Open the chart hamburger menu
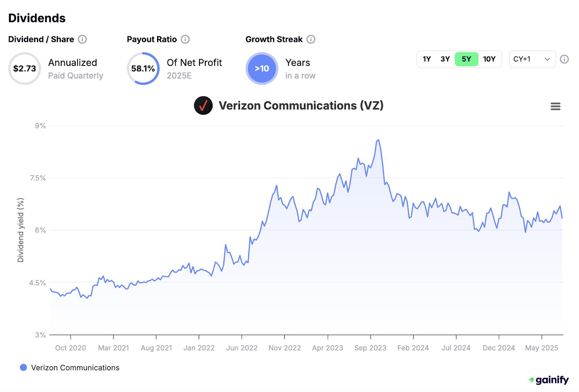579x392 pixels. point(555,106)
